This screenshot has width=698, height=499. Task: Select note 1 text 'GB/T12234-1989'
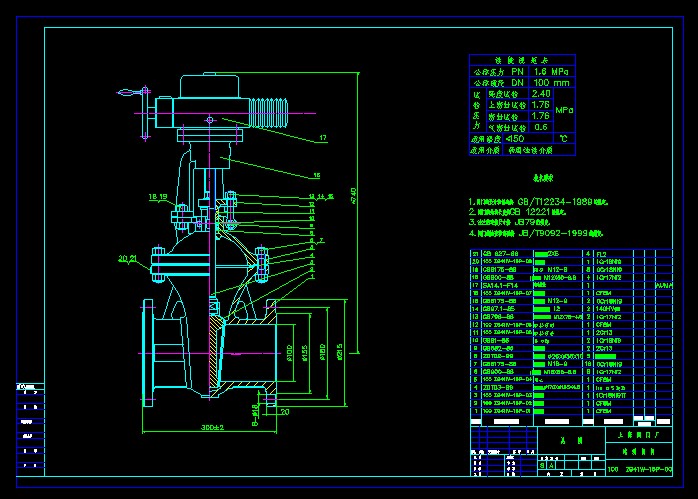(x=555, y=202)
